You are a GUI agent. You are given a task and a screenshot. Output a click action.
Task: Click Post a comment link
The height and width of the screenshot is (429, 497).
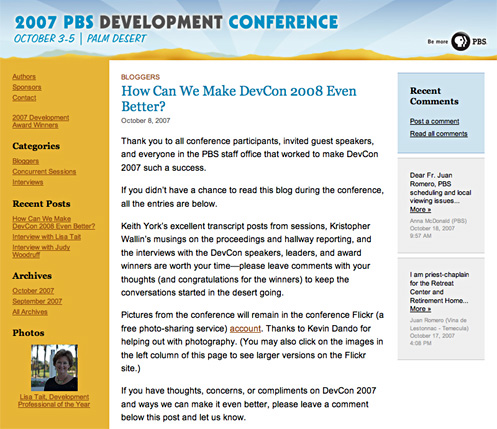coord(435,121)
